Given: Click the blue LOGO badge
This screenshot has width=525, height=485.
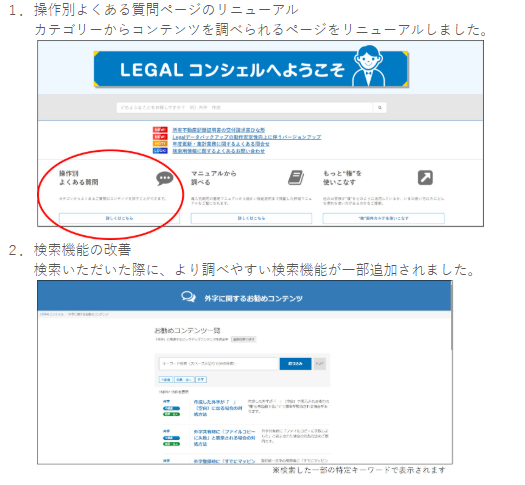Looking at the screenshot, I should click(160, 151).
